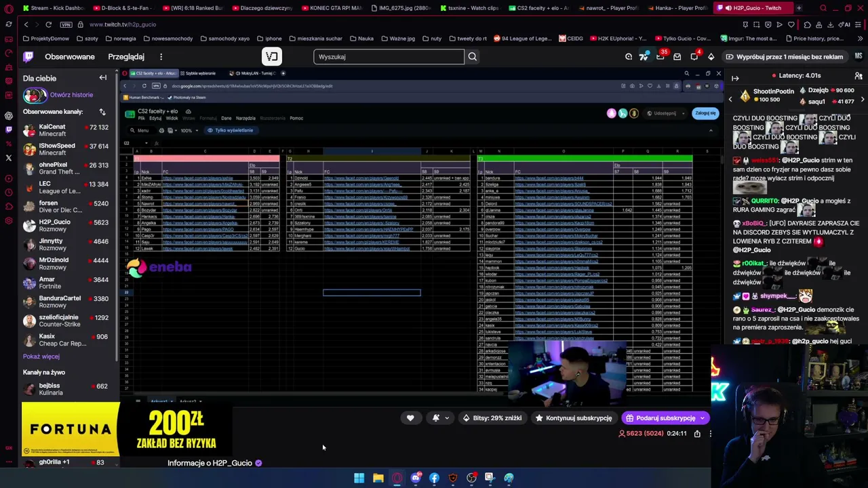The image size is (868, 488).
Task: Click the heart follow button
Action: pos(410,418)
